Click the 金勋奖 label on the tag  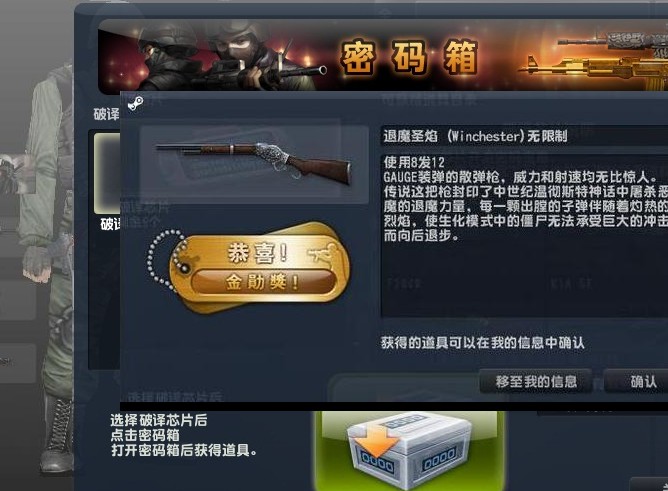point(262,282)
